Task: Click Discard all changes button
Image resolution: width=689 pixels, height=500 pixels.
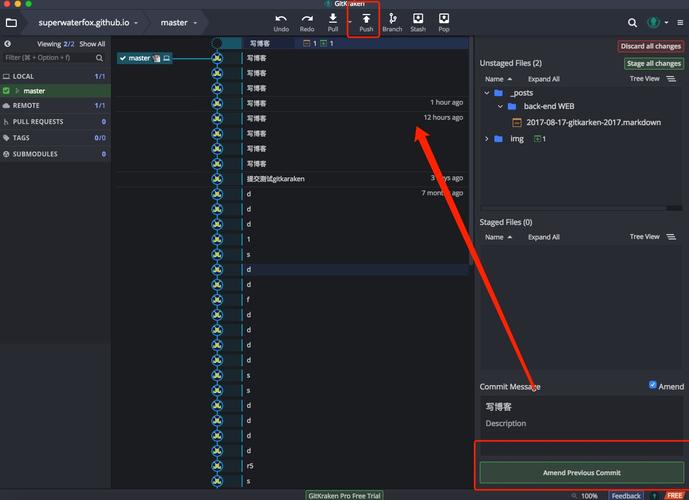Action: [x=651, y=46]
